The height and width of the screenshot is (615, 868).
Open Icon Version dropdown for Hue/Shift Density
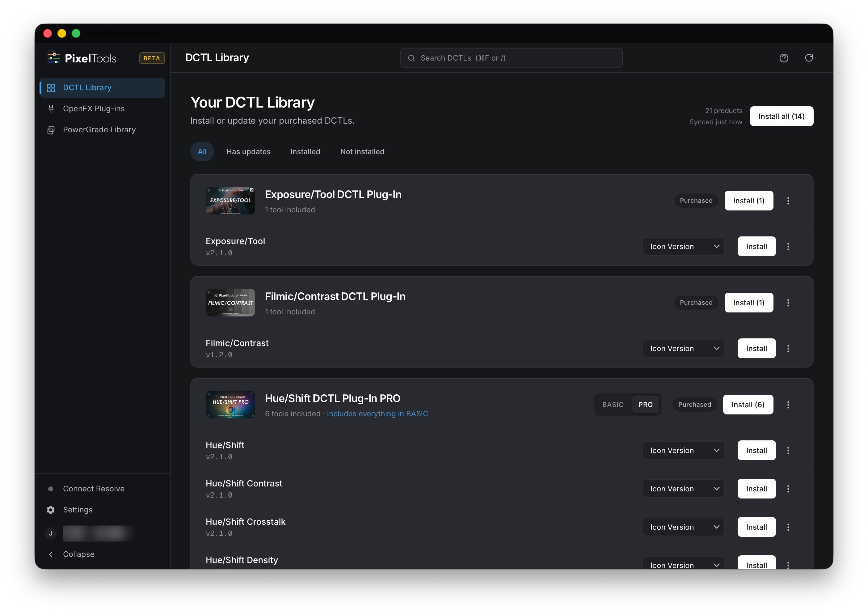pos(683,563)
